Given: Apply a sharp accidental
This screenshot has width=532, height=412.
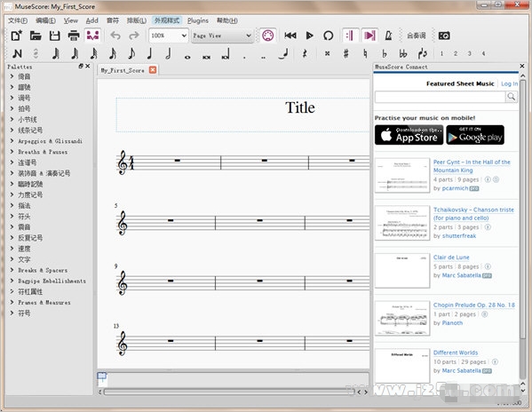Looking at the screenshot, I should tap(346, 53).
